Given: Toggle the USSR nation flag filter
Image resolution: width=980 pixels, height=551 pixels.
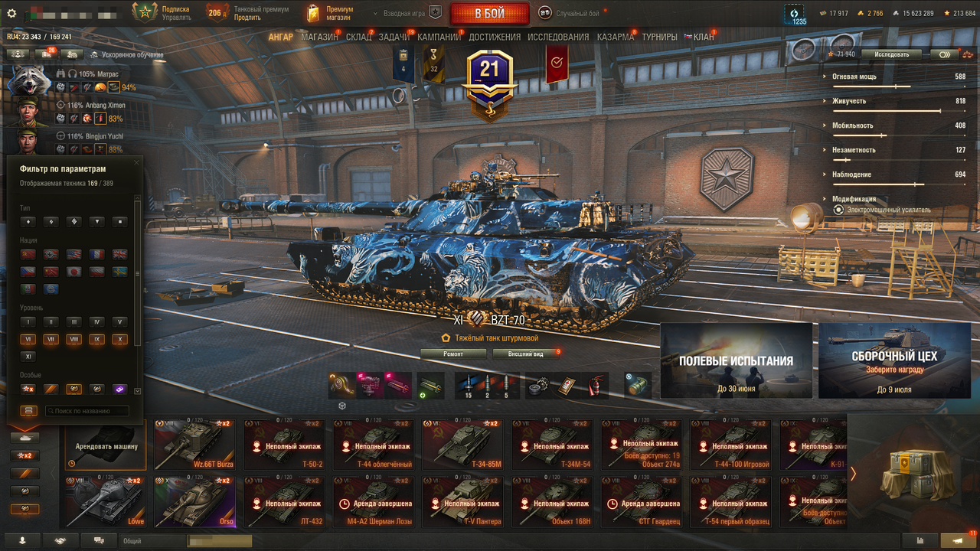Looking at the screenshot, I should tap(28, 254).
